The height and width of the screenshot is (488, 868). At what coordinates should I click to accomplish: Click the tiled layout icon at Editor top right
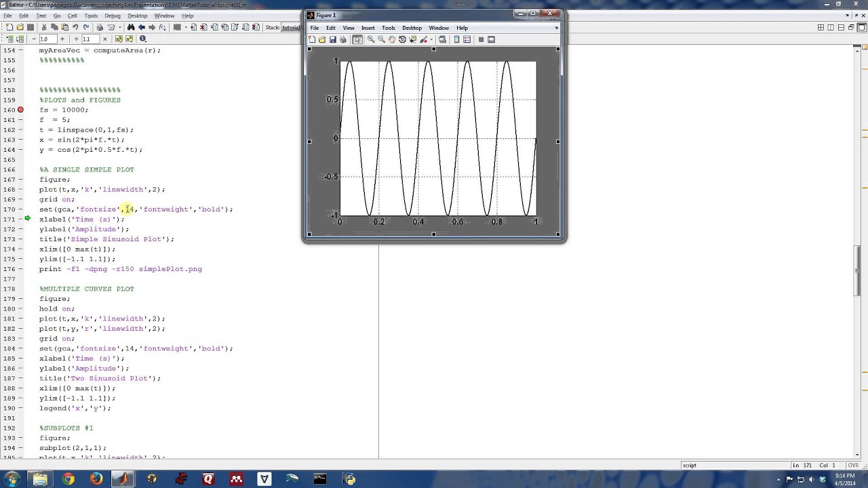[821, 27]
